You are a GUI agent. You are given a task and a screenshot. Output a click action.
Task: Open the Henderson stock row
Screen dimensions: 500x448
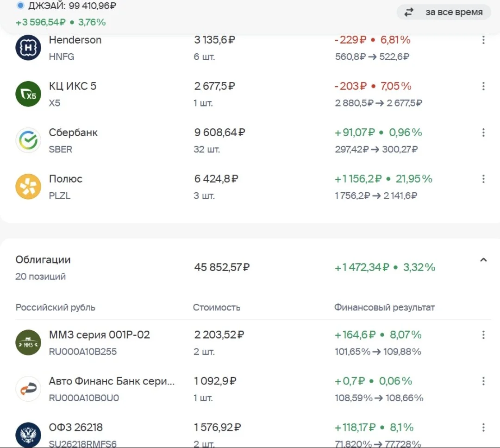click(253, 48)
